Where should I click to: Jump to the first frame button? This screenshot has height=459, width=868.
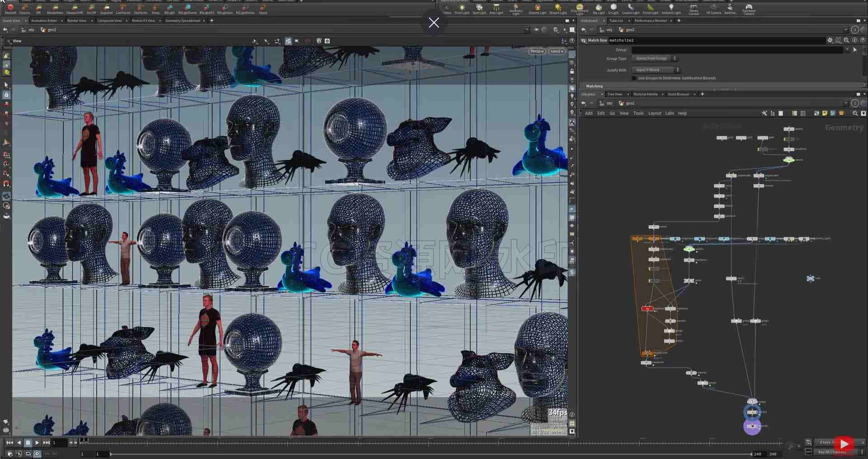(x=9, y=443)
